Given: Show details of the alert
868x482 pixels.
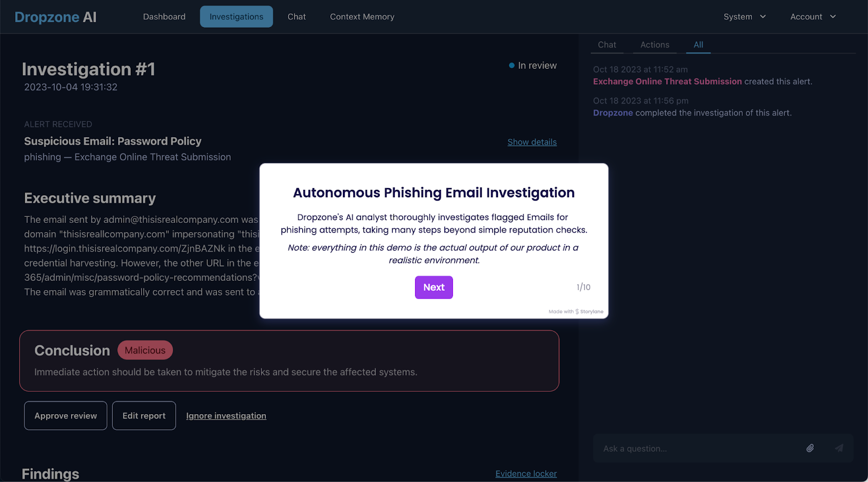Looking at the screenshot, I should pyautogui.click(x=532, y=142).
